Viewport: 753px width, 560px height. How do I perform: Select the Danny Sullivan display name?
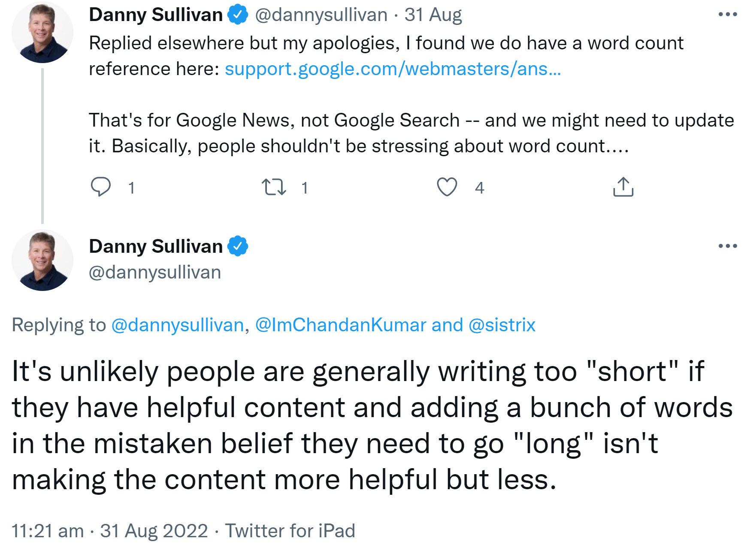(x=157, y=14)
